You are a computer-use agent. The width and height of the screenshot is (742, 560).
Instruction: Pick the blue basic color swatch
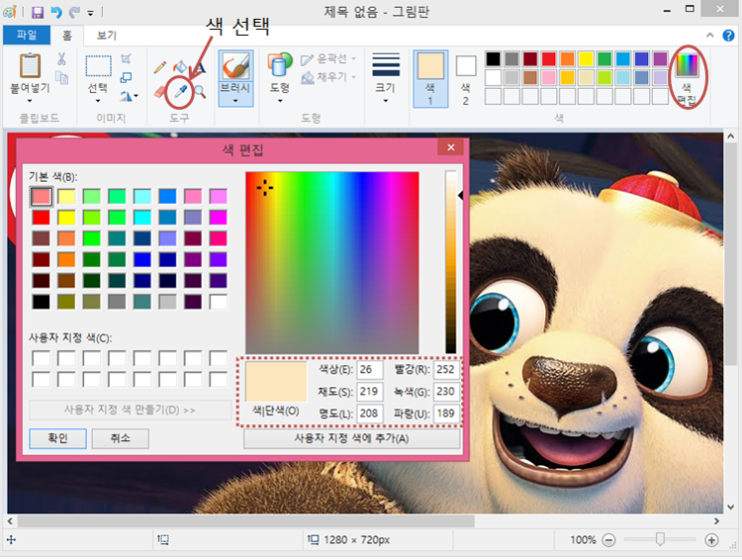[x=143, y=260]
